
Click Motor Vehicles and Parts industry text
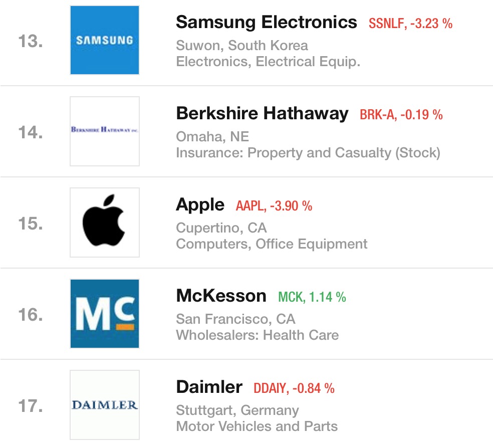click(257, 426)
